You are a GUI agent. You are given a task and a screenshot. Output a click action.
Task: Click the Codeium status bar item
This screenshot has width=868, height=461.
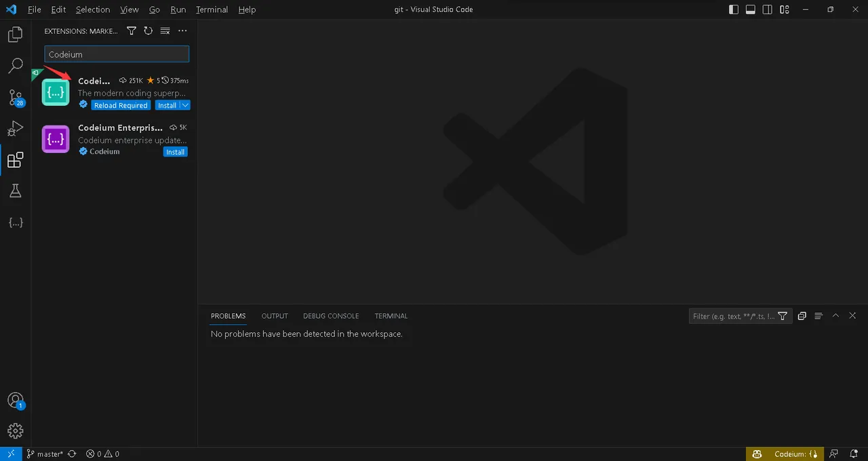click(795, 454)
